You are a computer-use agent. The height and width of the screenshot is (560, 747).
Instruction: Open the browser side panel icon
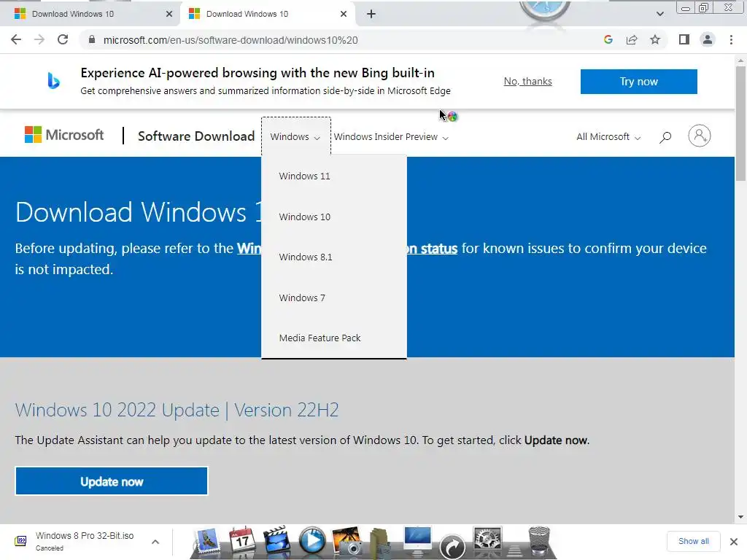(684, 39)
